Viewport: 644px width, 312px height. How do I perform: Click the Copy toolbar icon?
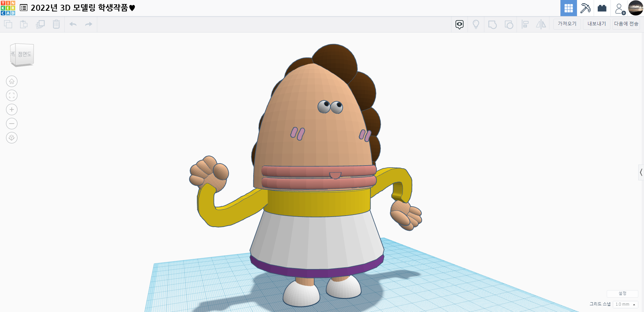(8, 24)
